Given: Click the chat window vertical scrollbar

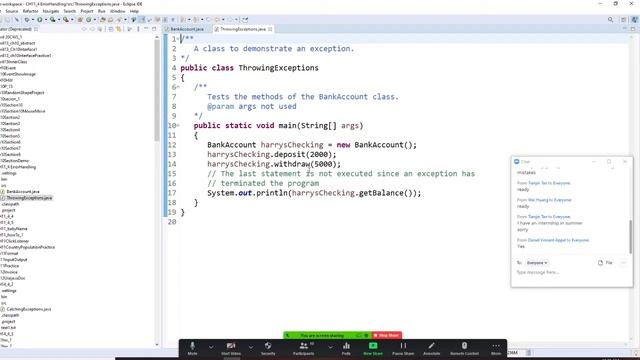Looking at the screenshot, I should tap(630, 237).
